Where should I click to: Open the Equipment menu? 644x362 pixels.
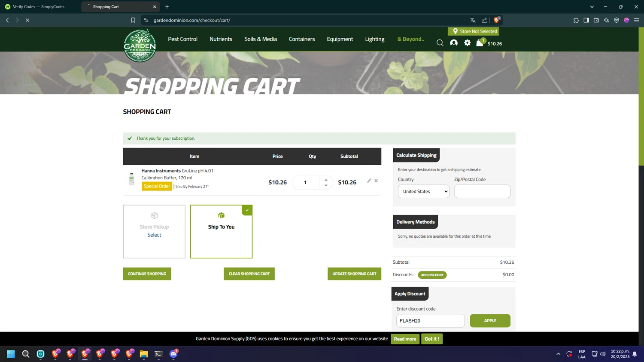click(340, 39)
